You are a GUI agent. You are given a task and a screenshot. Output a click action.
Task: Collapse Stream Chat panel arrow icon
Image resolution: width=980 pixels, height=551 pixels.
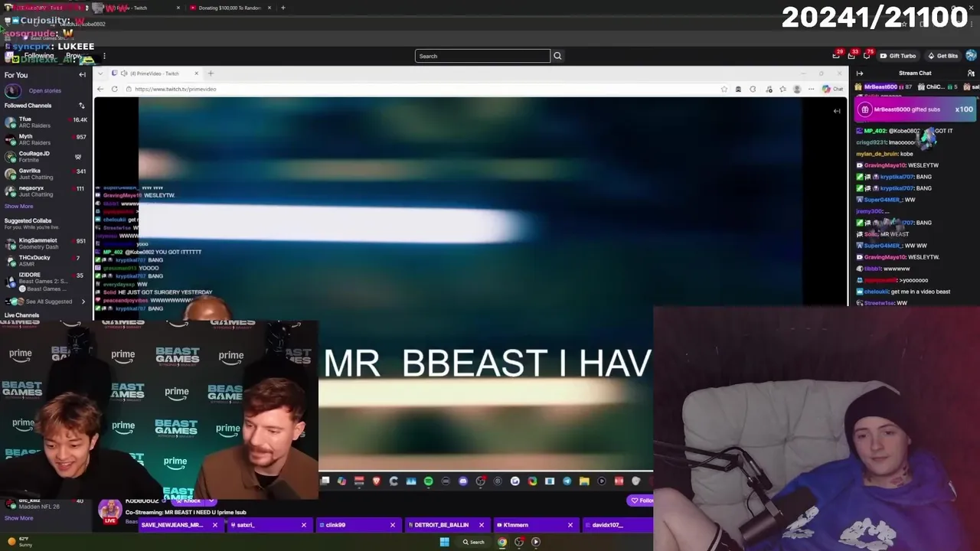[x=860, y=73]
